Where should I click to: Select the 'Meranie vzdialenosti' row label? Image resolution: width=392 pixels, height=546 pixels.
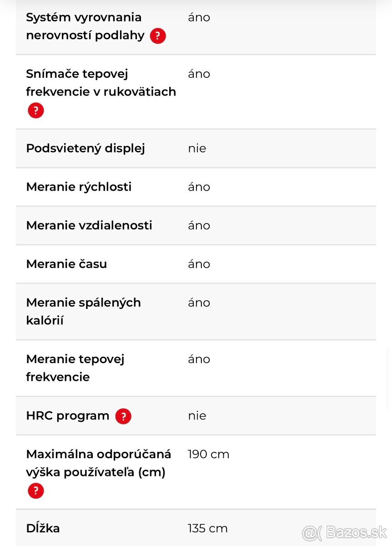tap(89, 225)
